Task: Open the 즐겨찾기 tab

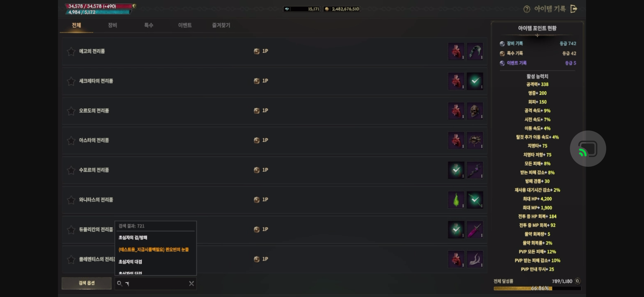Action: click(221, 25)
